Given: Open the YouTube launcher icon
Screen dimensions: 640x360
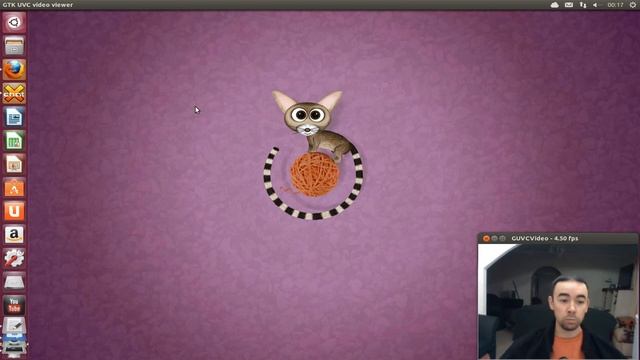Looking at the screenshot, I should pos(14,305).
